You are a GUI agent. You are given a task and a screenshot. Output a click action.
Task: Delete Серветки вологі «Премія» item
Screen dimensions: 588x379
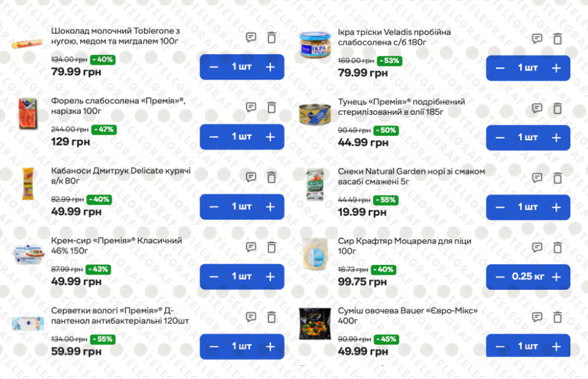272,317
